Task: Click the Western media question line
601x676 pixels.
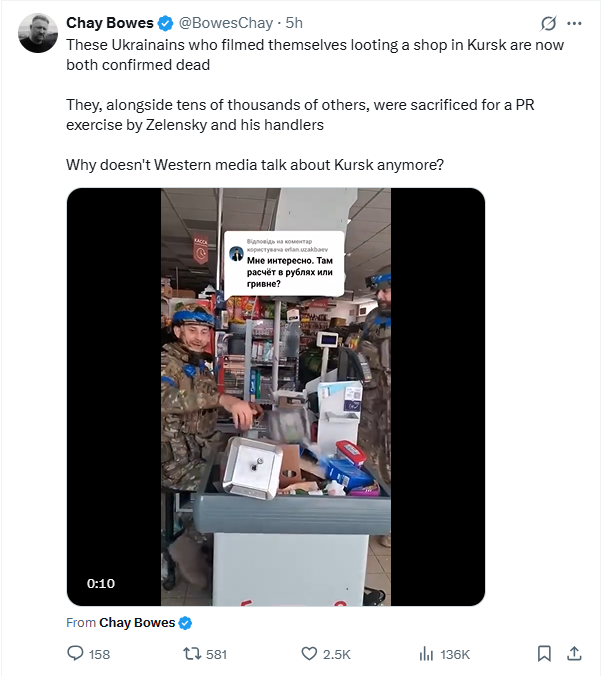Action: point(257,165)
